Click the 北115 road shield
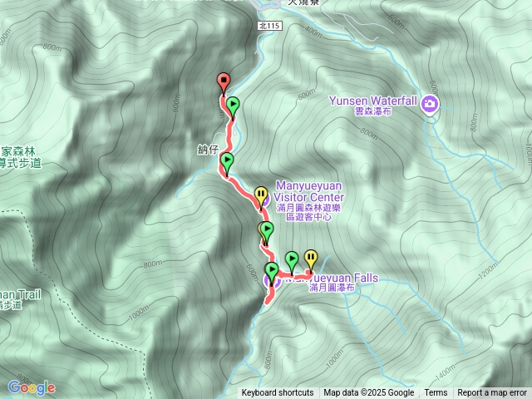Image resolution: width=532 pixels, height=399 pixels. pyautogui.click(x=270, y=26)
